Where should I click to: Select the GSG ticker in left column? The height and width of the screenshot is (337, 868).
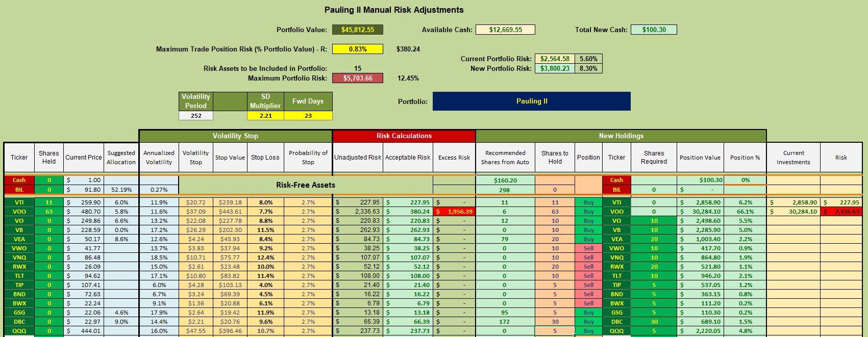click(19, 313)
